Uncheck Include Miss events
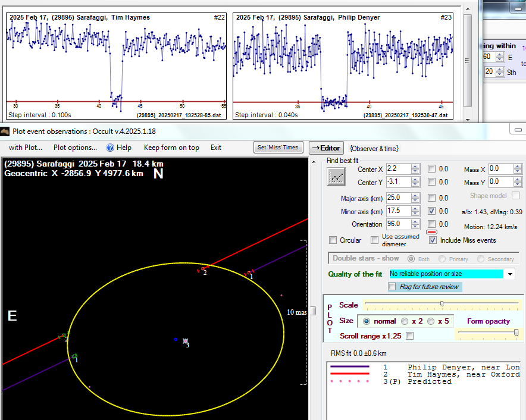 433,240
